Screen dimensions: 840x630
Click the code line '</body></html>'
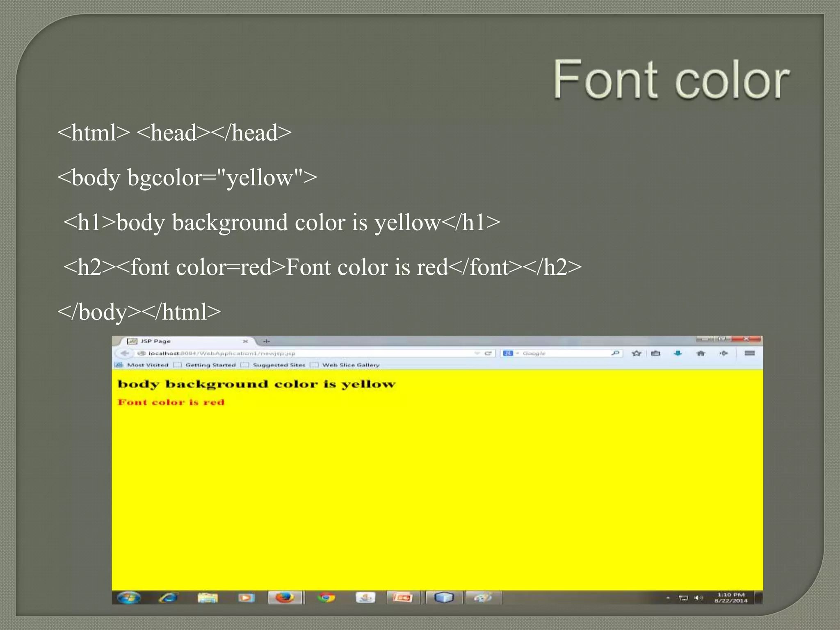139,312
